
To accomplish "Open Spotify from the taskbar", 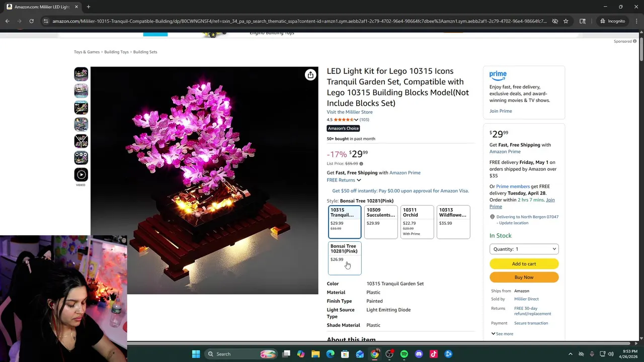I will tap(404, 354).
